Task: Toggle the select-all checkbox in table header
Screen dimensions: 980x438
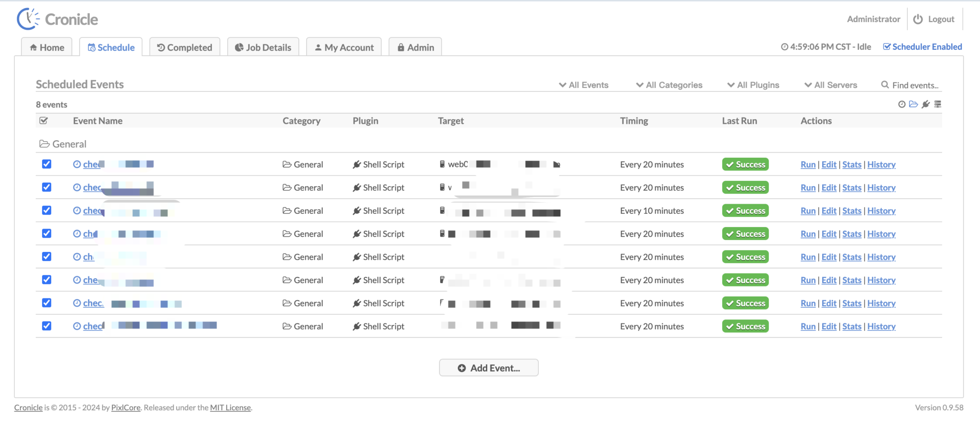Action: (44, 120)
